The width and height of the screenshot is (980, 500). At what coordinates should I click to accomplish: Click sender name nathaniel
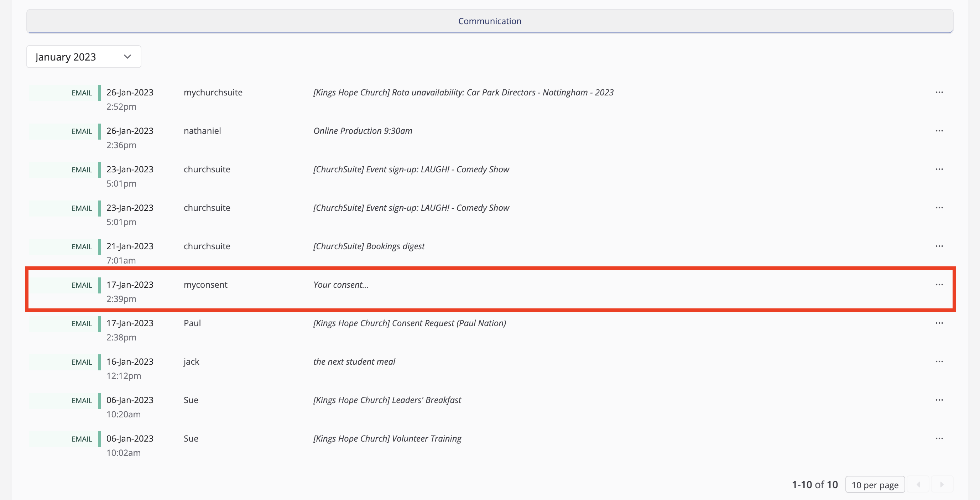[x=202, y=131]
